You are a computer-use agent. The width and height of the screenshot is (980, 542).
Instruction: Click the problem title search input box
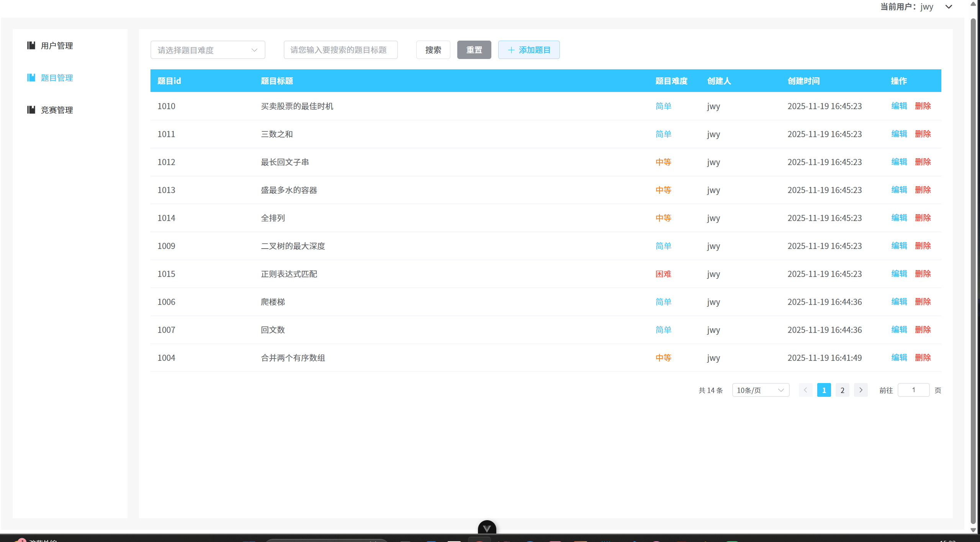pyautogui.click(x=340, y=50)
